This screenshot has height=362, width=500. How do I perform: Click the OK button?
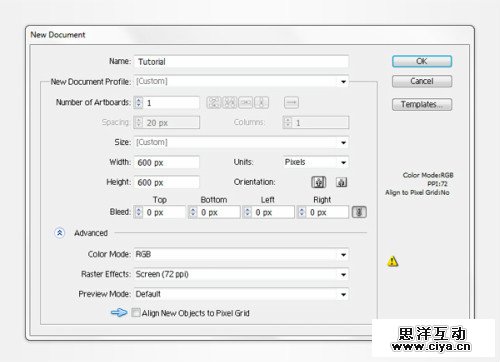(422, 61)
